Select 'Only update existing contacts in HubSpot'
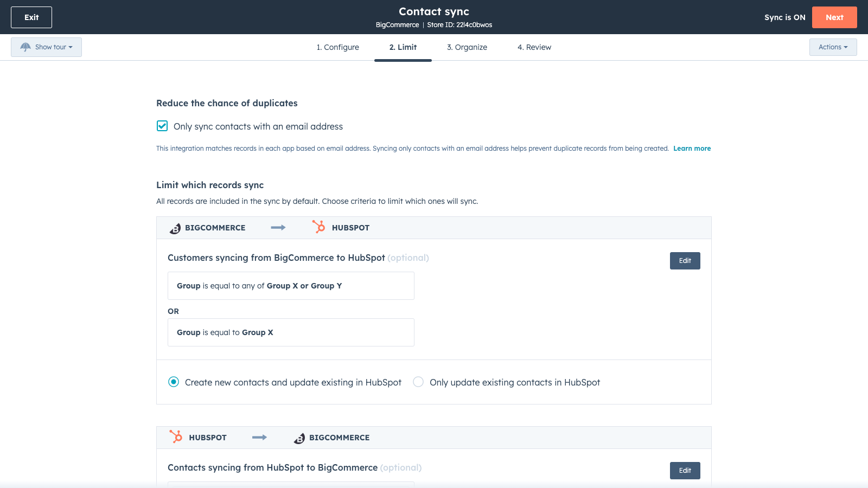 pos(418,382)
